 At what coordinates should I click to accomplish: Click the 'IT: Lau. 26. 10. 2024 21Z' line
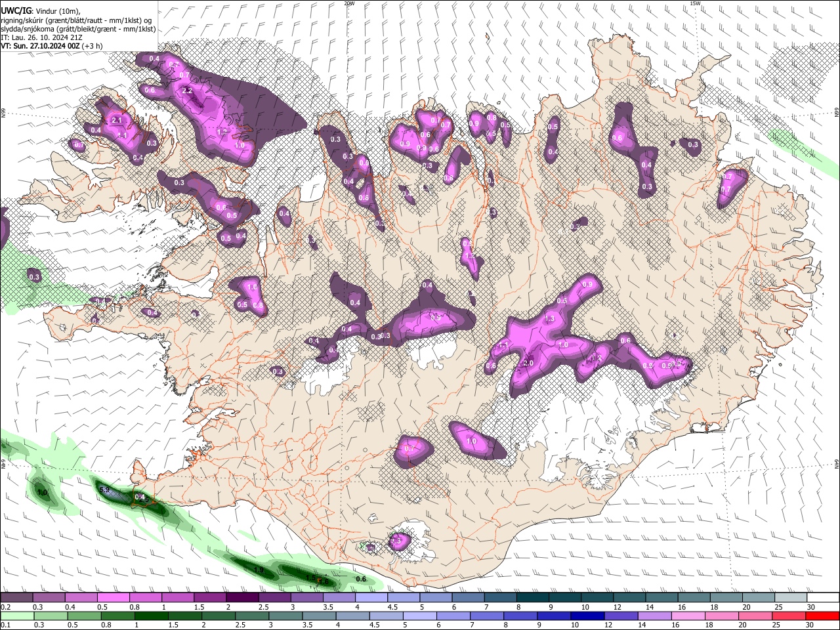tap(41, 37)
